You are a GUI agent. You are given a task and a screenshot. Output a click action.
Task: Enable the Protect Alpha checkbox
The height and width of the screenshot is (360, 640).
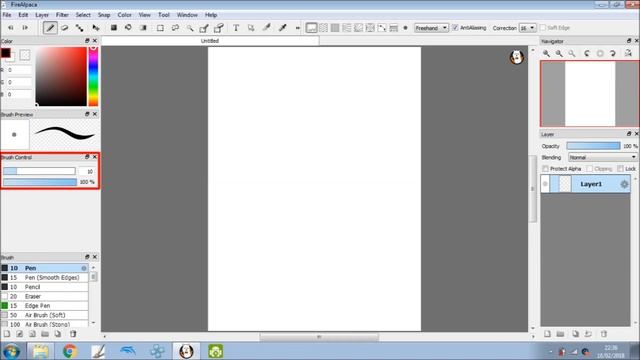pos(545,169)
